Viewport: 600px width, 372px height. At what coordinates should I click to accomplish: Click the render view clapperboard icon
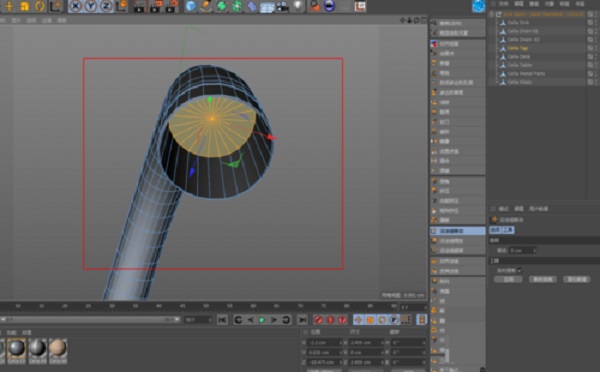click(x=139, y=6)
